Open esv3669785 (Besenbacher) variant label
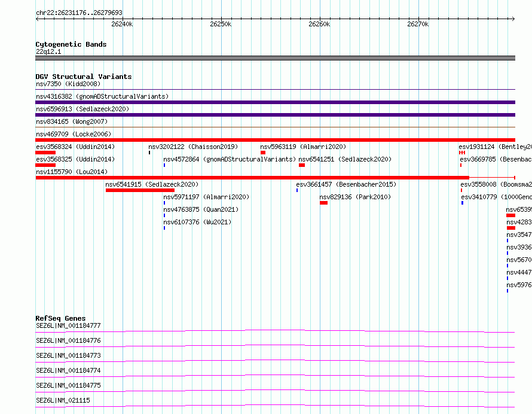Image resolution: width=532 pixels, height=414 pixels. pyautogui.click(x=496, y=159)
